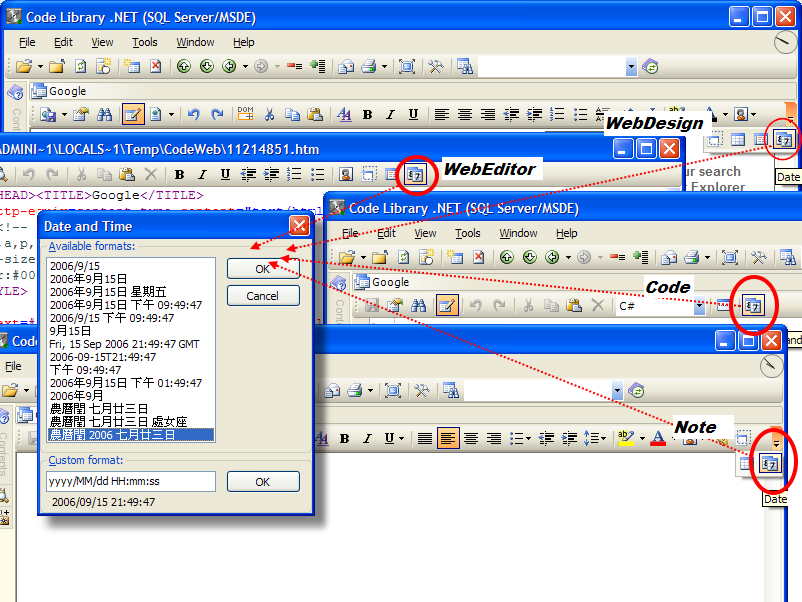Click the OK button beside the Custom format field
The width and height of the screenshot is (802, 602).
click(263, 482)
